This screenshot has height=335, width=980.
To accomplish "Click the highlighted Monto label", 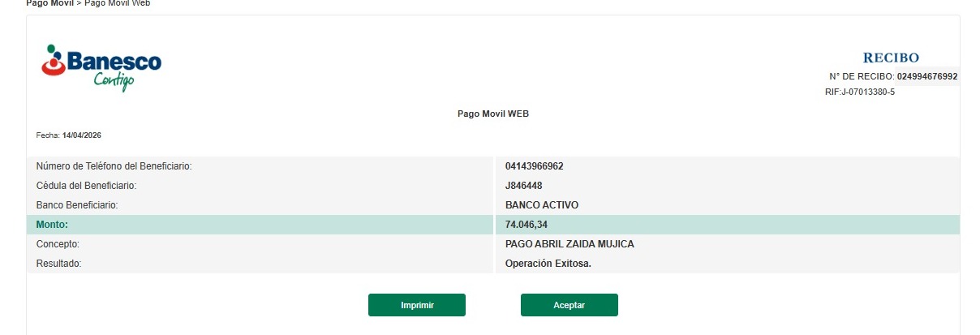I will point(52,225).
